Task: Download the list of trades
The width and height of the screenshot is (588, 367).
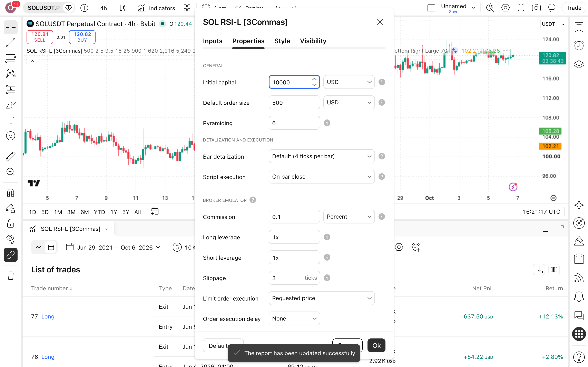Action: pos(539,270)
